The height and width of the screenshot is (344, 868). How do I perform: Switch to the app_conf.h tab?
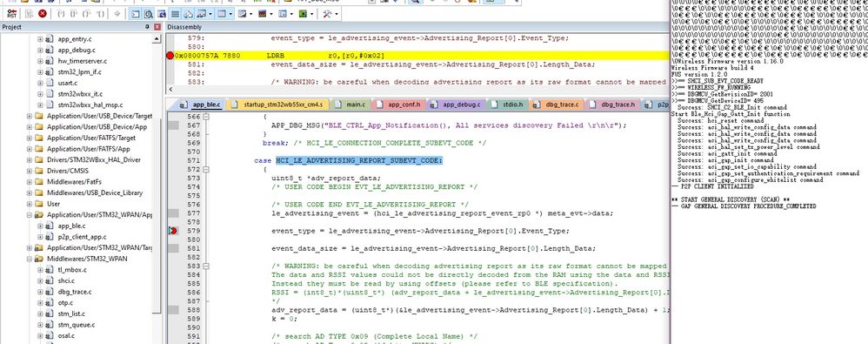398,105
